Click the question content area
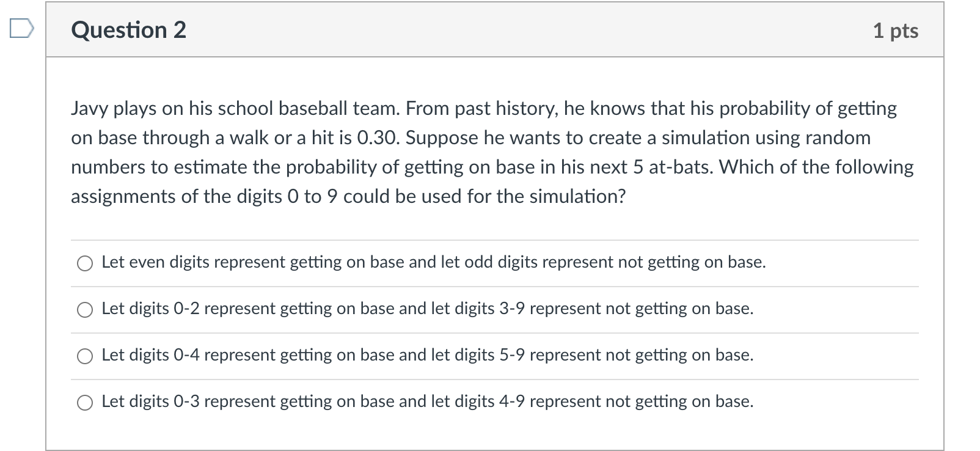This screenshot has width=980, height=451. (489, 244)
